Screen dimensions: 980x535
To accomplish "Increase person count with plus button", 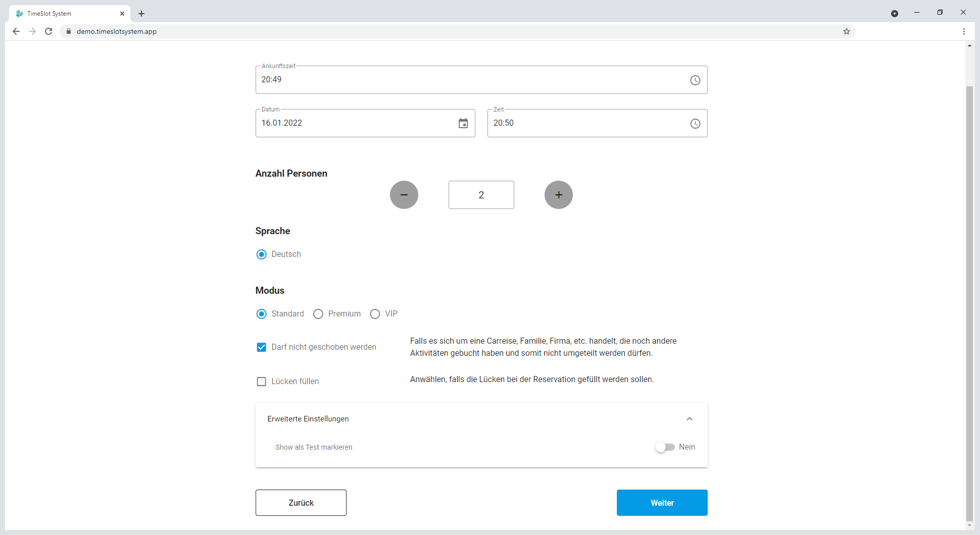I will tap(559, 195).
